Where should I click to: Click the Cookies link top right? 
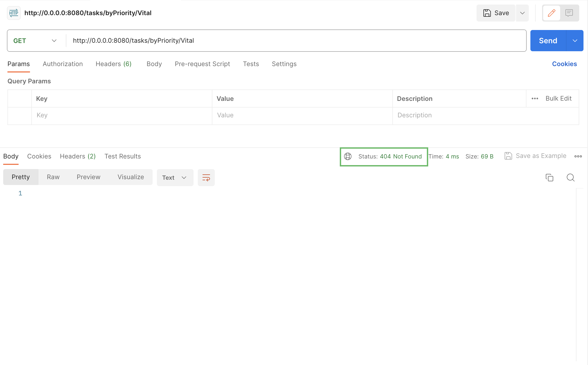pos(564,64)
